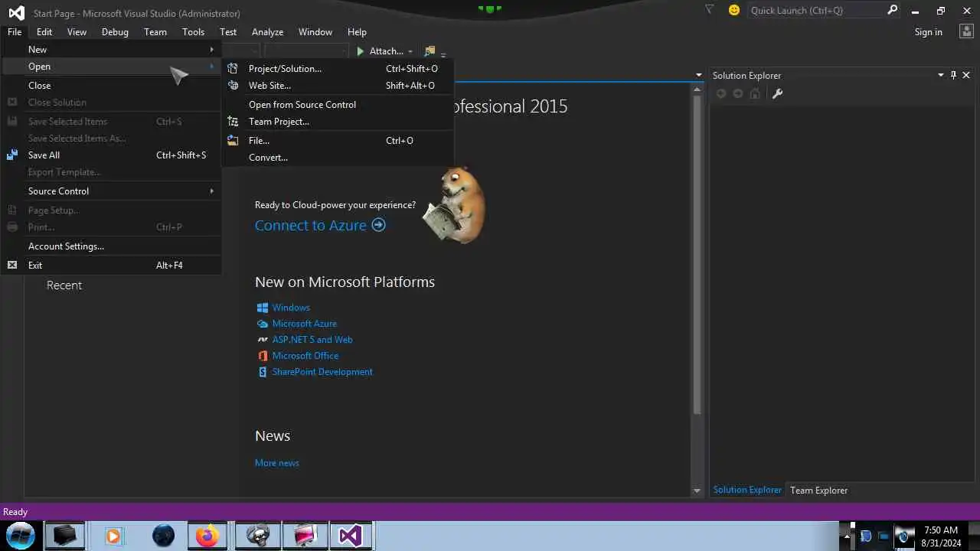This screenshot has width=980, height=551.
Task: Click the account picture icon beside Sign in
Action: click(966, 31)
